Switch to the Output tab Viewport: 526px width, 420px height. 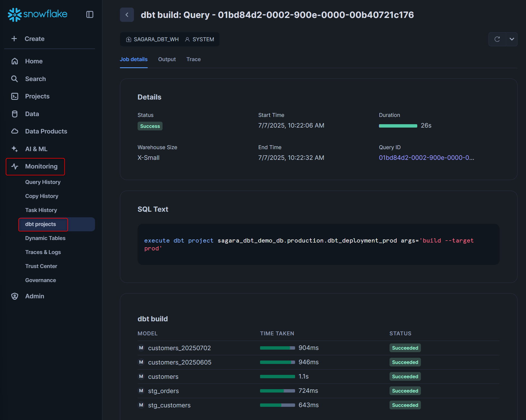pyautogui.click(x=167, y=59)
